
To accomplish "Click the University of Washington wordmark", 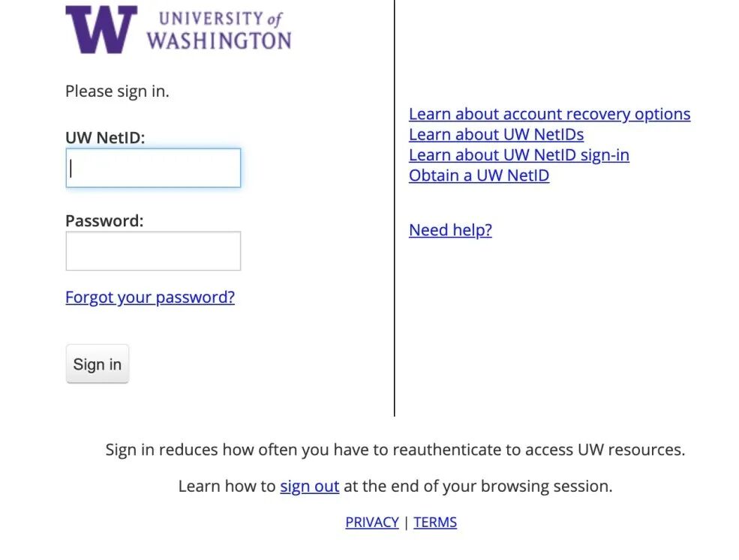I will pos(218,31).
